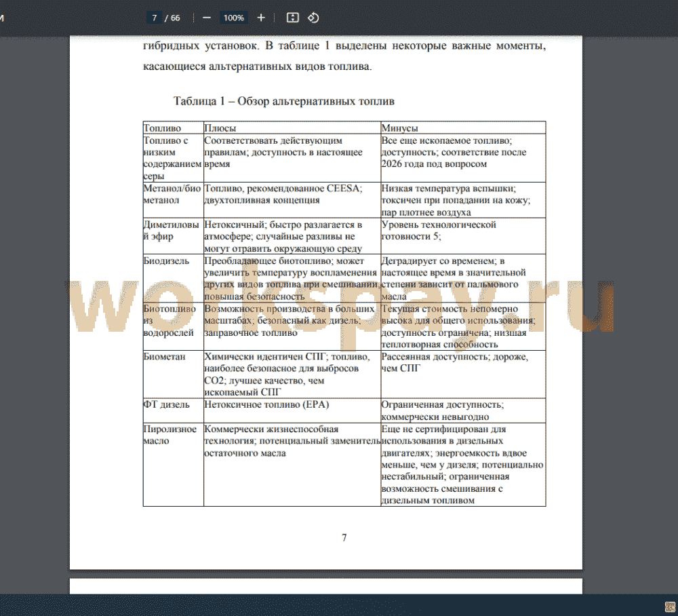
Task: Click the text 'Топливо, рекомендованное CEESA'
Action: [282, 188]
